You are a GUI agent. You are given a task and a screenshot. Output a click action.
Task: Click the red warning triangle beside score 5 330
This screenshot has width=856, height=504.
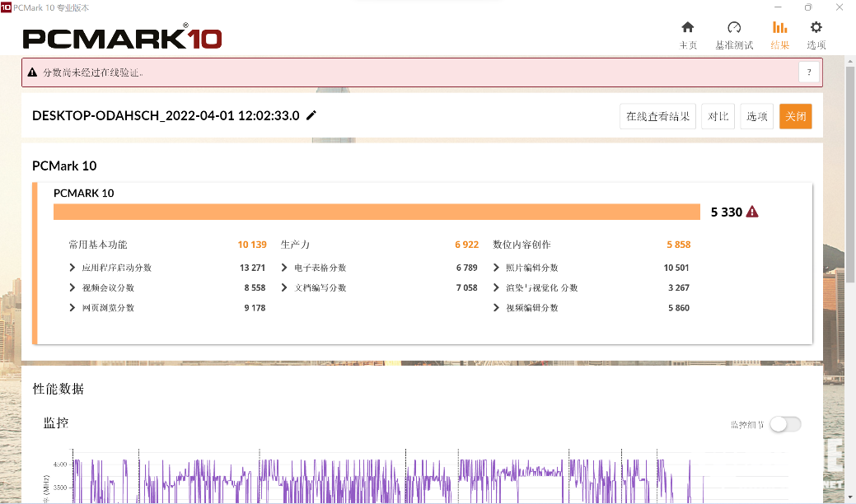coord(751,212)
